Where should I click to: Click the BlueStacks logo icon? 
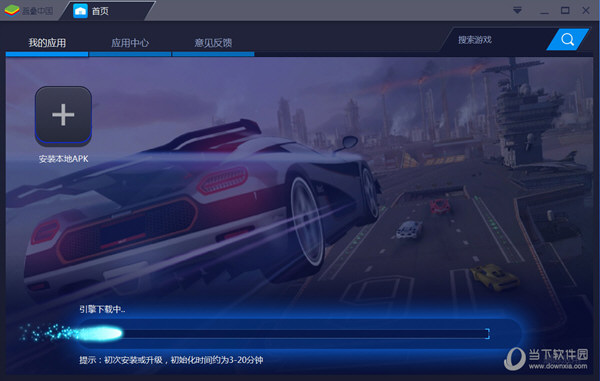(12, 11)
